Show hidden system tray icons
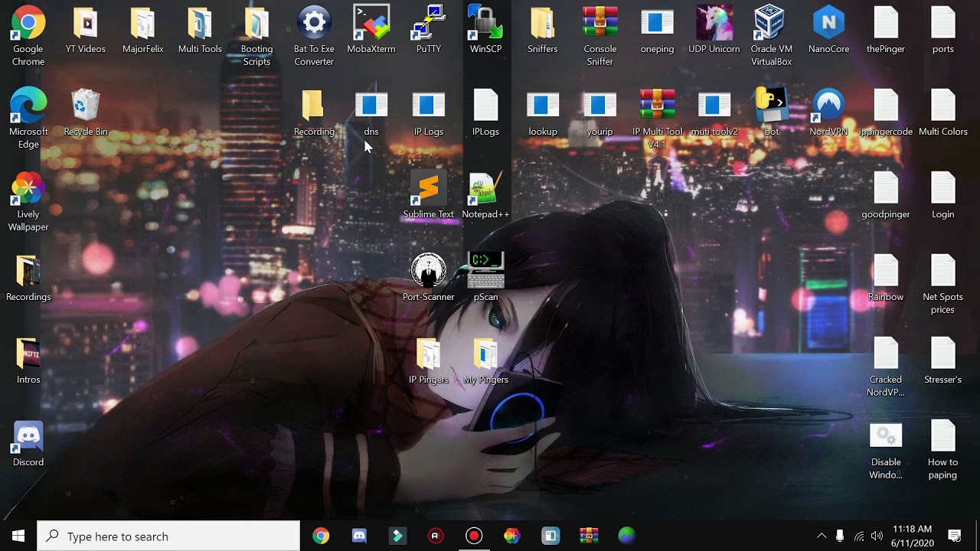 pyautogui.click(x=822, y=536)
